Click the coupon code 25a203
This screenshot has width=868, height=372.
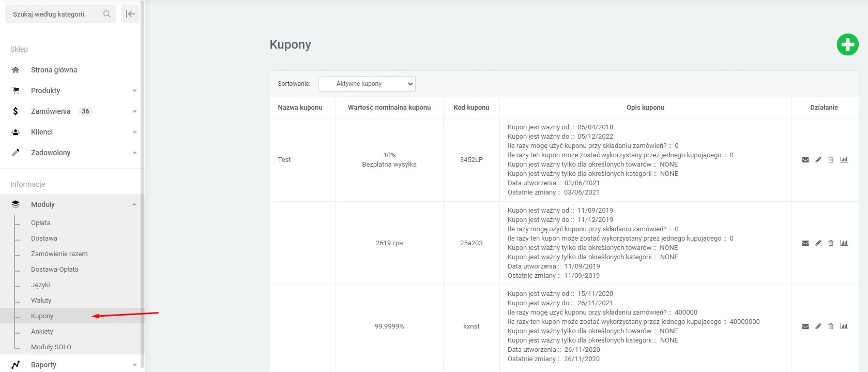pos(471,243)
